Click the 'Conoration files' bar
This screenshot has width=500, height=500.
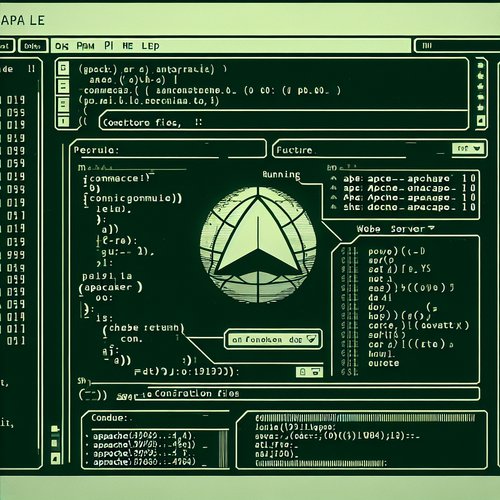307,394
